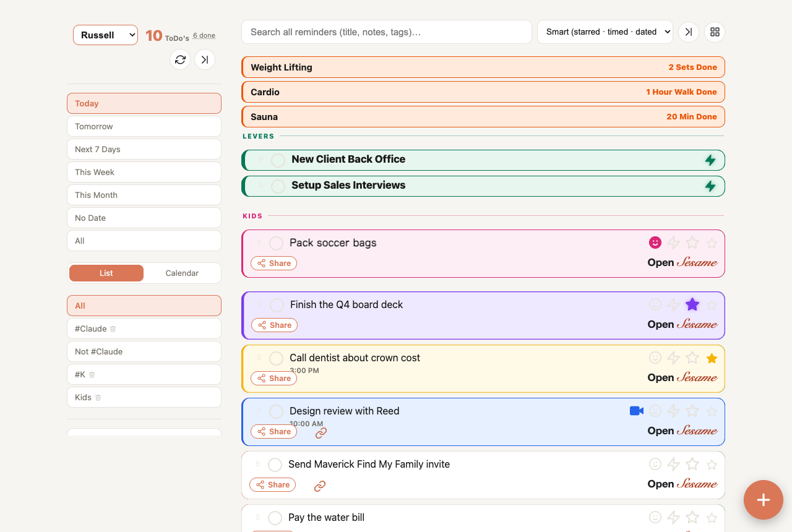The image size is (792, 532).
Task: Select the Tomorrow filter
Action: coord(144,126)
